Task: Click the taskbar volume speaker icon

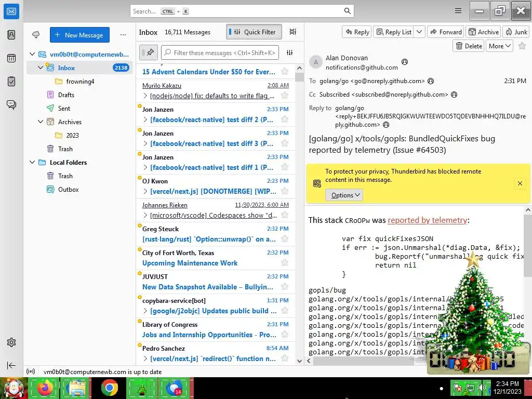Action: coord(482,388)
